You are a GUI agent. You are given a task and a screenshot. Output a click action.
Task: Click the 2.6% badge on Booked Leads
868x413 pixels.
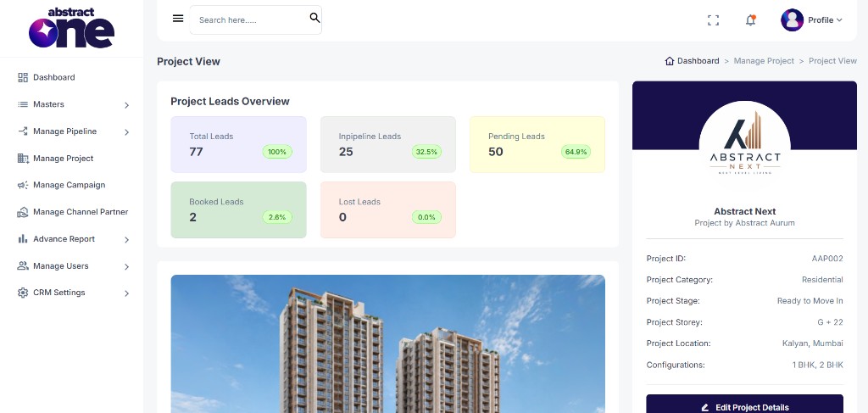(x=277, y=217)
